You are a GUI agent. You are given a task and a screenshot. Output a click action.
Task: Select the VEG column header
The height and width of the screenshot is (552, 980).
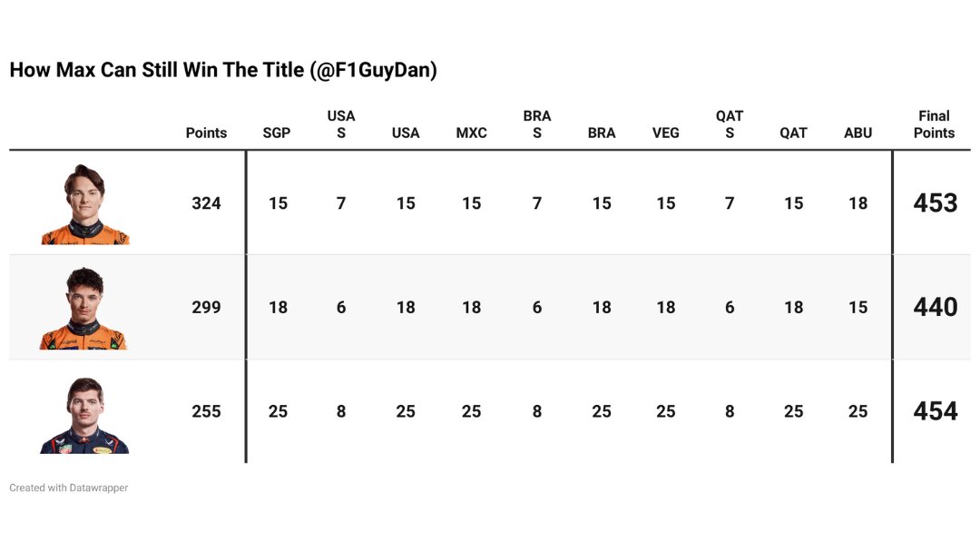tap(666, 133)
